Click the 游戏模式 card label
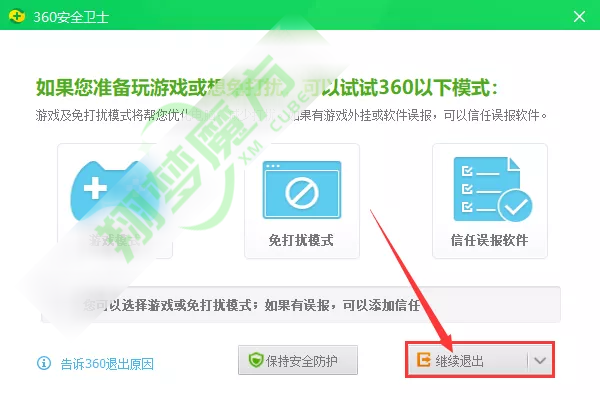The width and height of the screenshot is (600, 400). pos(114,240)
